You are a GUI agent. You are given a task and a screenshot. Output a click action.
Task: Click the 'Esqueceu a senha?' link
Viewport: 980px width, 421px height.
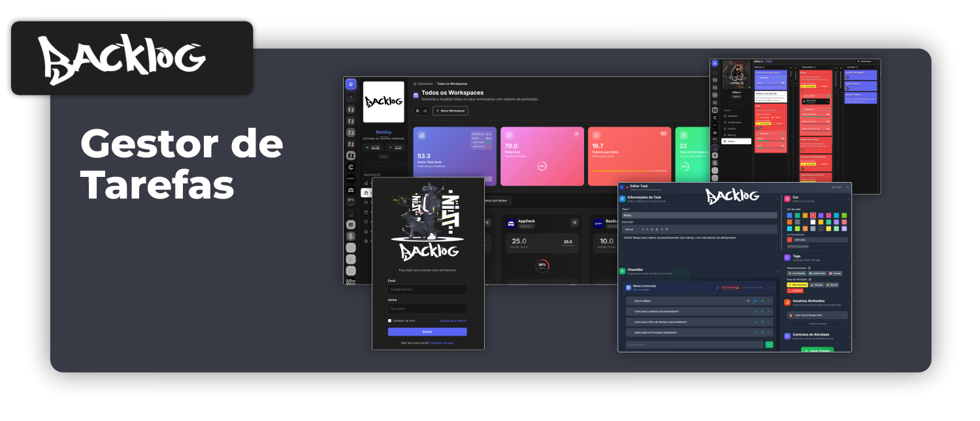(x=453, y=320)
